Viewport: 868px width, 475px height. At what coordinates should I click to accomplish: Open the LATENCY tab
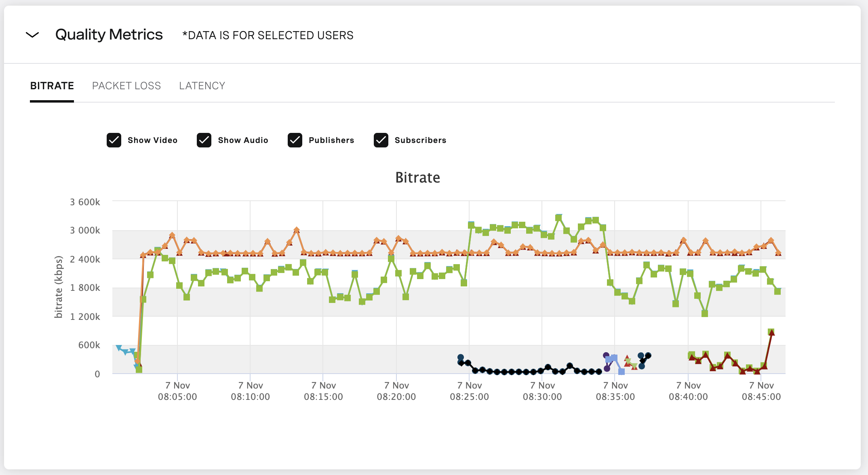coord(202,86)
